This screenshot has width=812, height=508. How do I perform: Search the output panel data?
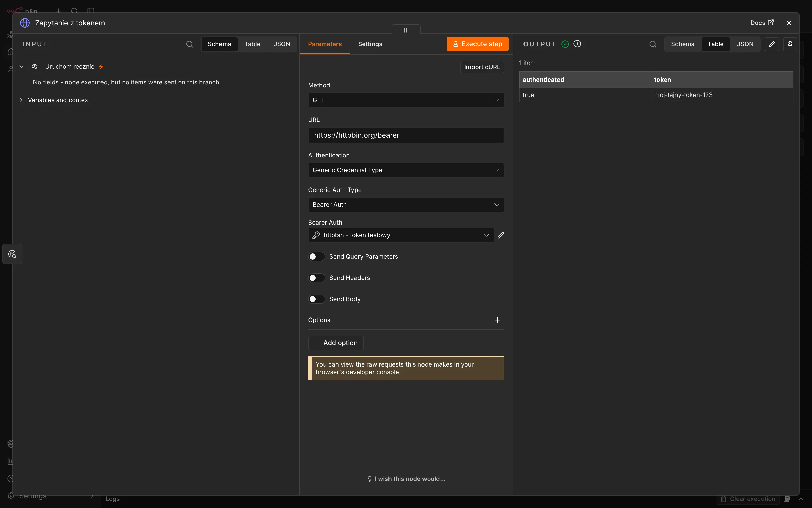653,44
